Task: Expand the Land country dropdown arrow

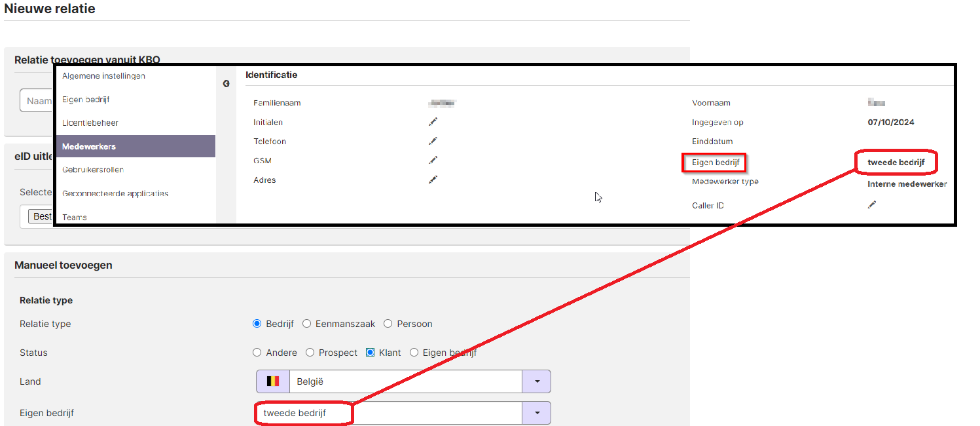Action: [537, 381]
